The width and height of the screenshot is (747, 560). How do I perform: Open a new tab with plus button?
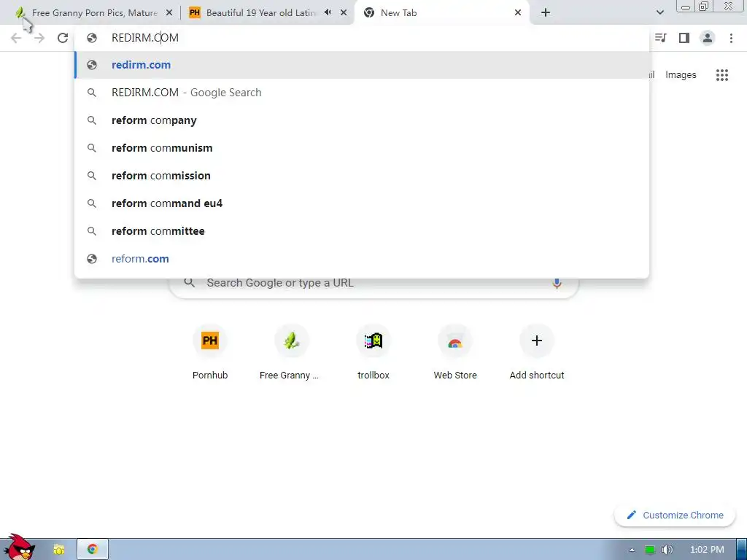(x=546, y=13)
